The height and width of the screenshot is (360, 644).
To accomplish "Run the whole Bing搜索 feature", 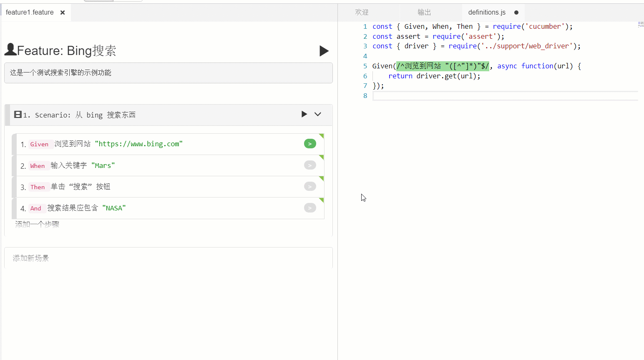I will coord(324,51).
